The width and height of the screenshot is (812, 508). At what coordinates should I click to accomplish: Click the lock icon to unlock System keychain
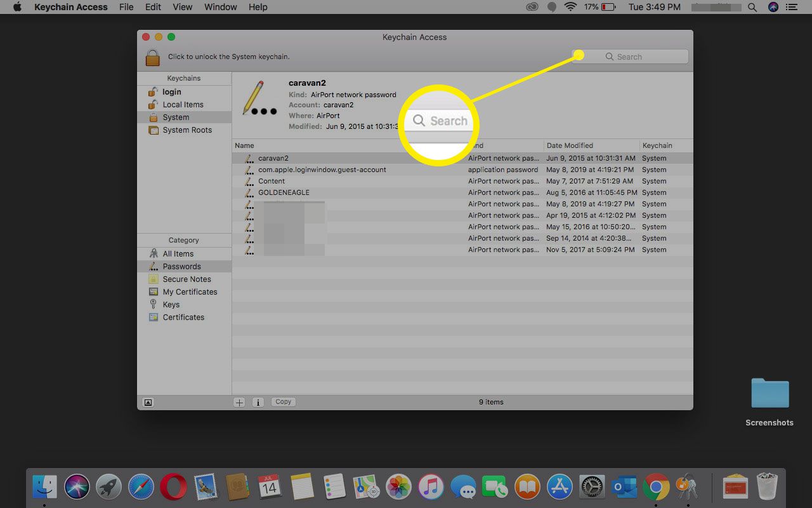coord(152,57)
